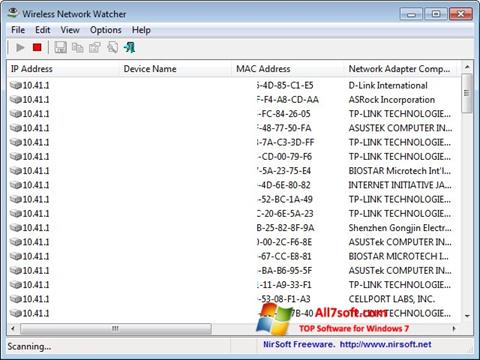Image resolution: width=480 pixels, height=360 pixels.
Task: Click the Properties toolbar icon
Action: [95, 48]
